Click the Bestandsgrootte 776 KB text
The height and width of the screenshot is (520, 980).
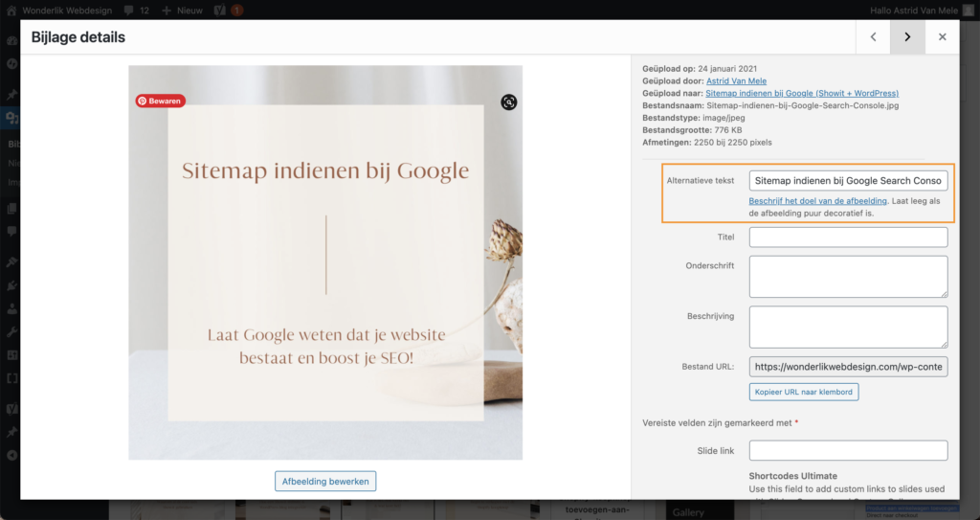point(692,130)
